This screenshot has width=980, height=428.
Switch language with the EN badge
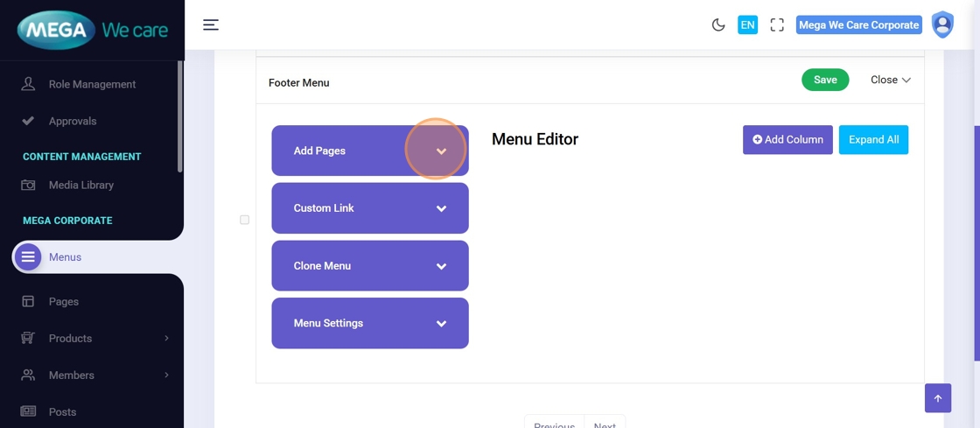pos(747,25)
